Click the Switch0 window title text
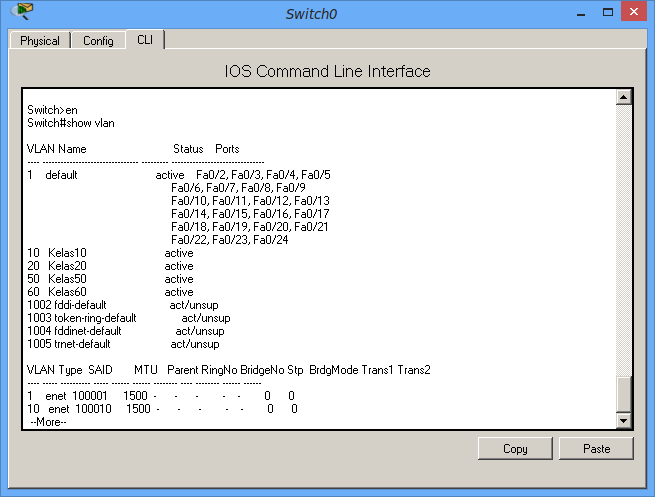Image resolution: width=655 pixels, height=497 pixels. [311, 14]
